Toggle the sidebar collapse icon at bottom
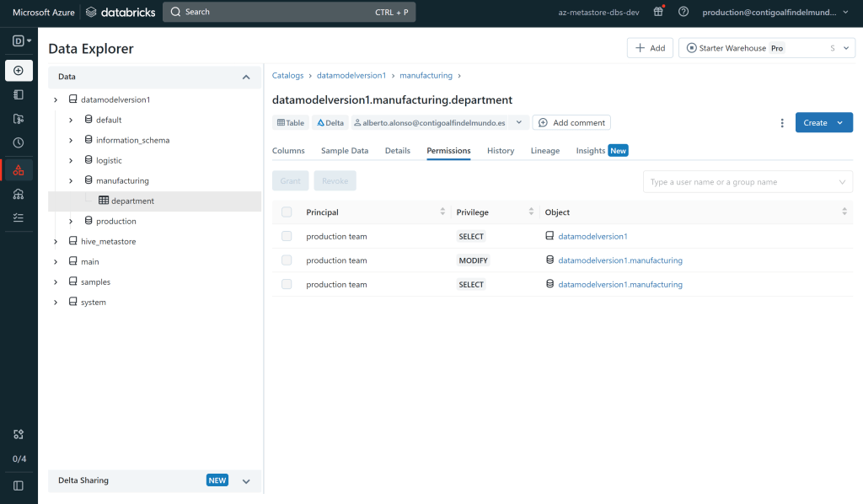 pyautogui.click(x=19, y=485)
